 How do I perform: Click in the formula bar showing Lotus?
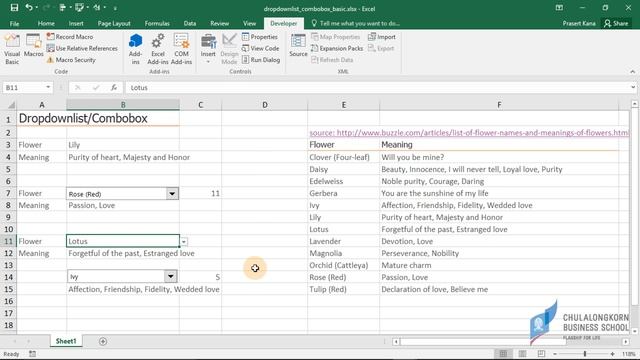377,87
